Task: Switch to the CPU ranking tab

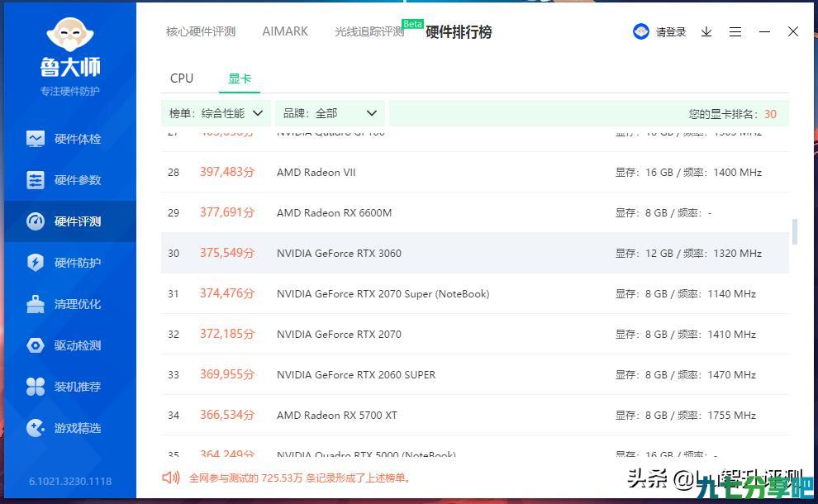Action: click(x=182, y=78)
